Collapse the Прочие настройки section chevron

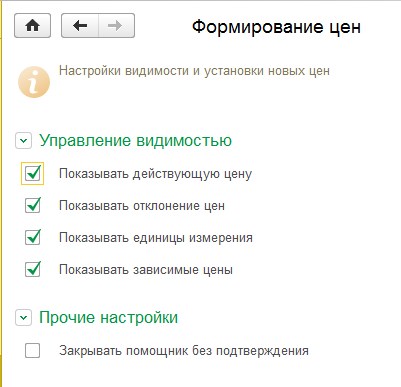23,318
